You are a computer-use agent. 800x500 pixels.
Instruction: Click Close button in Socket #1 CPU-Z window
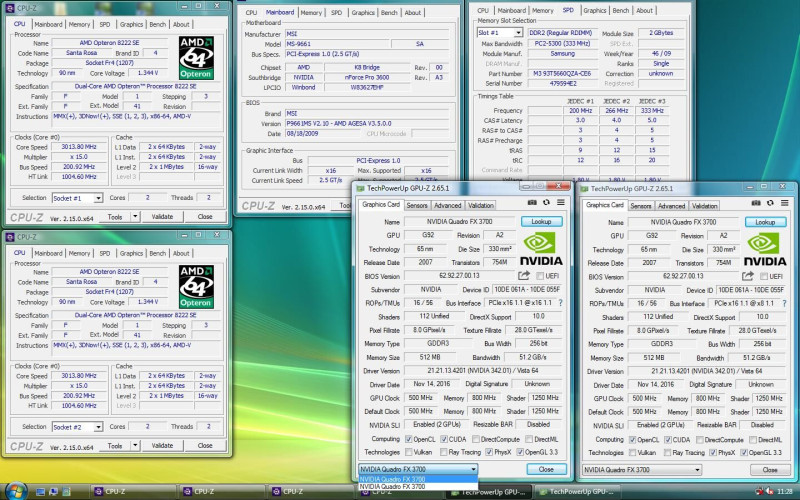point(205,217)
